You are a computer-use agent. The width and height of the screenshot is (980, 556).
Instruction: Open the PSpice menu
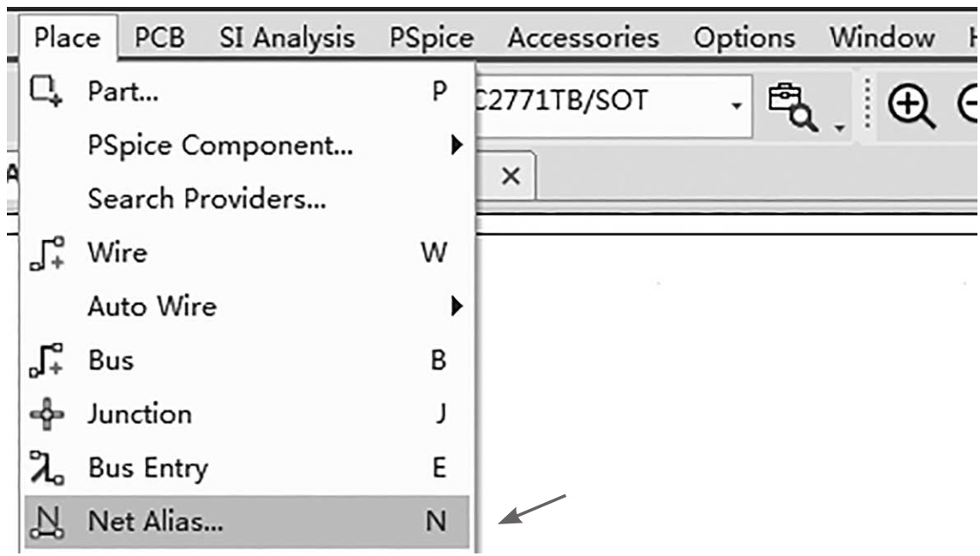[431, 38]
